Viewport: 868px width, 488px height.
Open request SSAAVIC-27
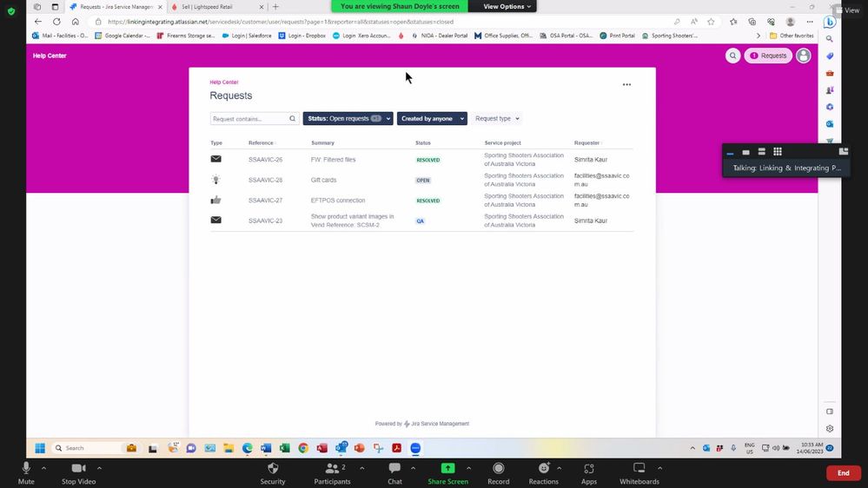(265, 201)
